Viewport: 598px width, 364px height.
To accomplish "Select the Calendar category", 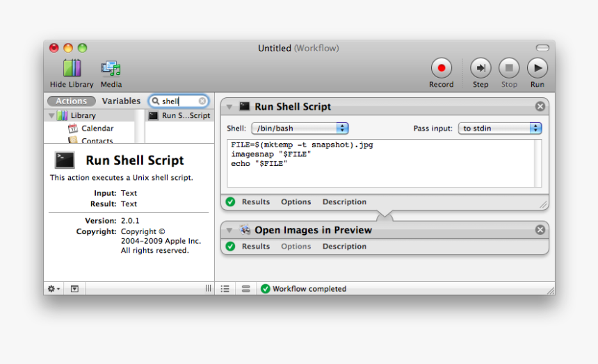I will [97, 129].
